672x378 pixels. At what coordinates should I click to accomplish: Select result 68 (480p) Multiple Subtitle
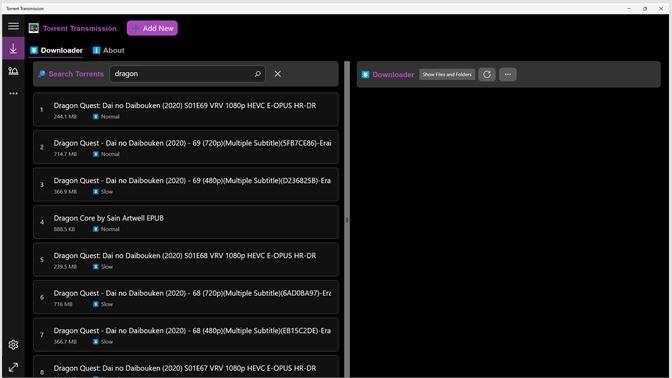(186, 335)
